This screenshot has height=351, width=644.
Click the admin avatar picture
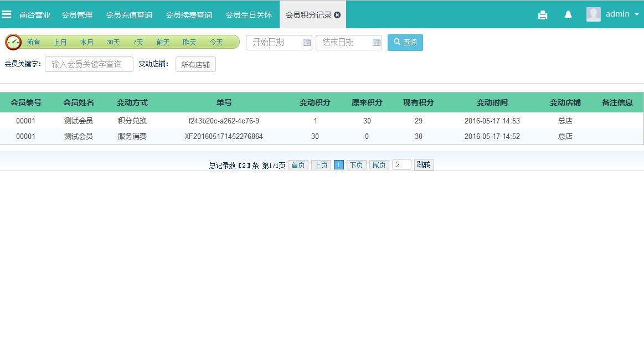594,14
